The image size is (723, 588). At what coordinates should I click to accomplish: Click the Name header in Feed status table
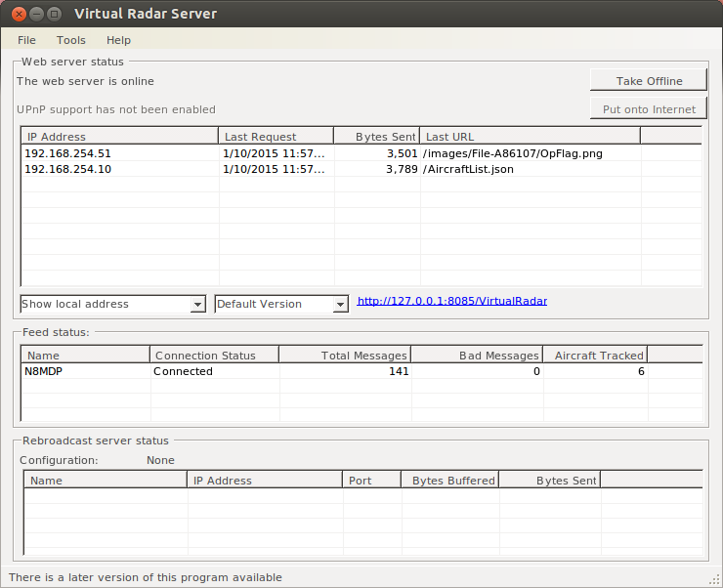[86, 356]
